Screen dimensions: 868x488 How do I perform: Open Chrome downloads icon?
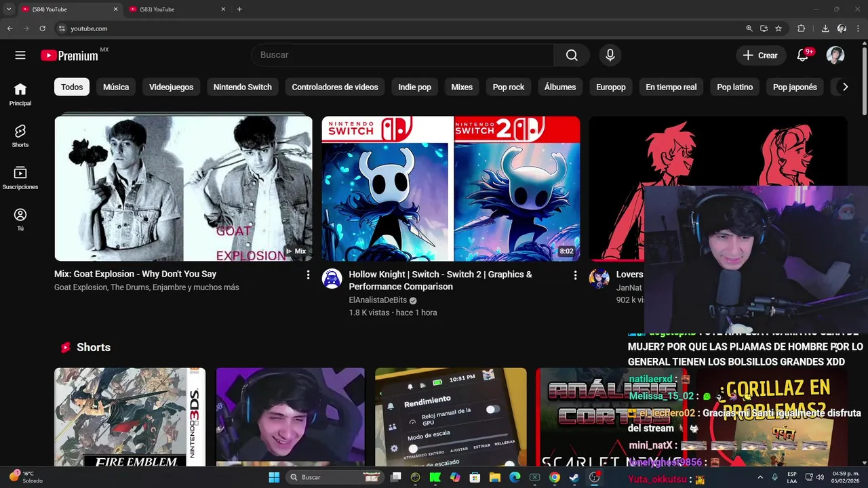[x=825, y=28]
